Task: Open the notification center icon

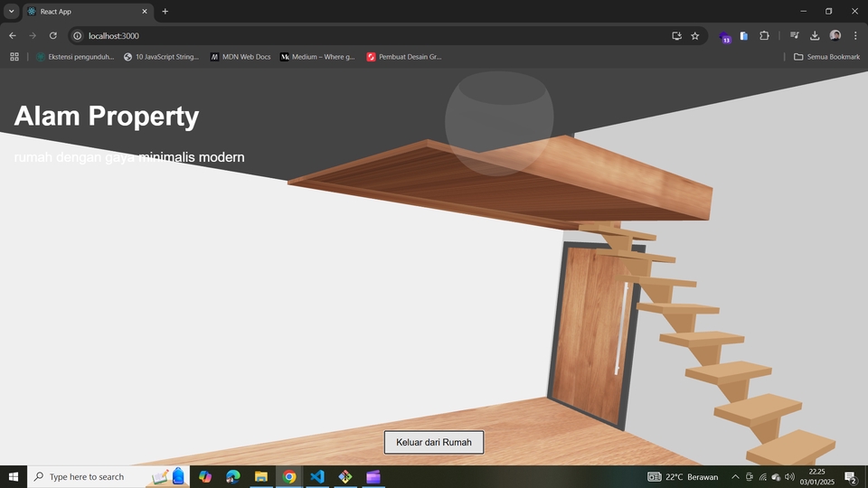Action: point(851,477)
